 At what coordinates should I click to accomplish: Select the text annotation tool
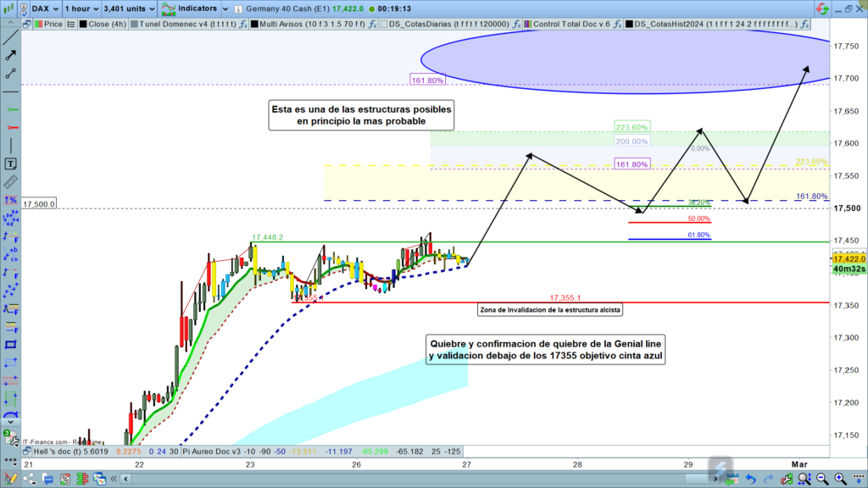(x=10, y=164)
